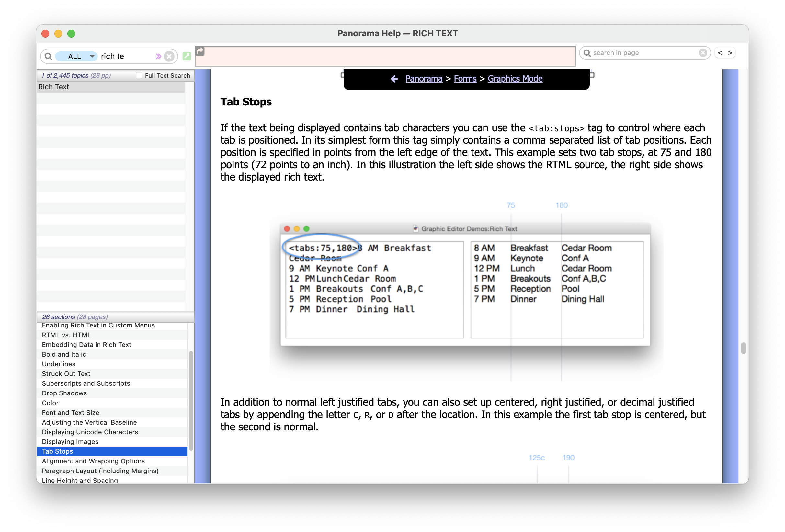785x532 pixels.
Task: Enable the Full Text Search checkbox
Action: pyautogui.click(x=139, y=75)
